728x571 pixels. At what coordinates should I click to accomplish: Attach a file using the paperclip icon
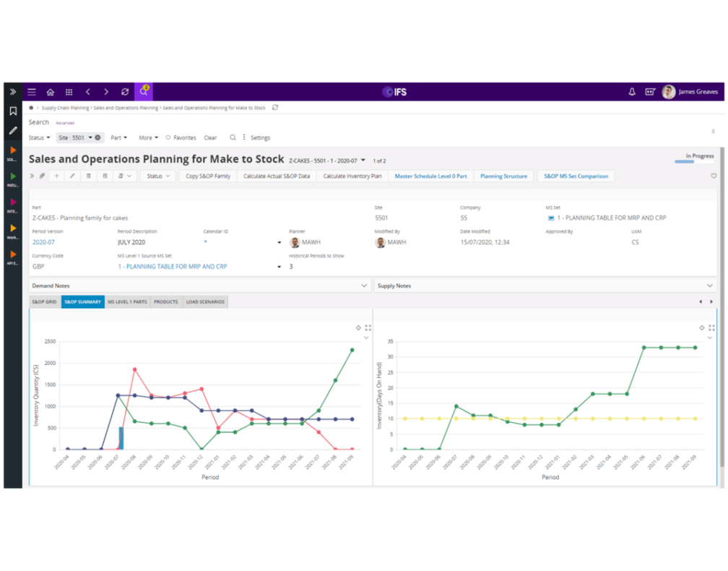click(x=43, y=176)
